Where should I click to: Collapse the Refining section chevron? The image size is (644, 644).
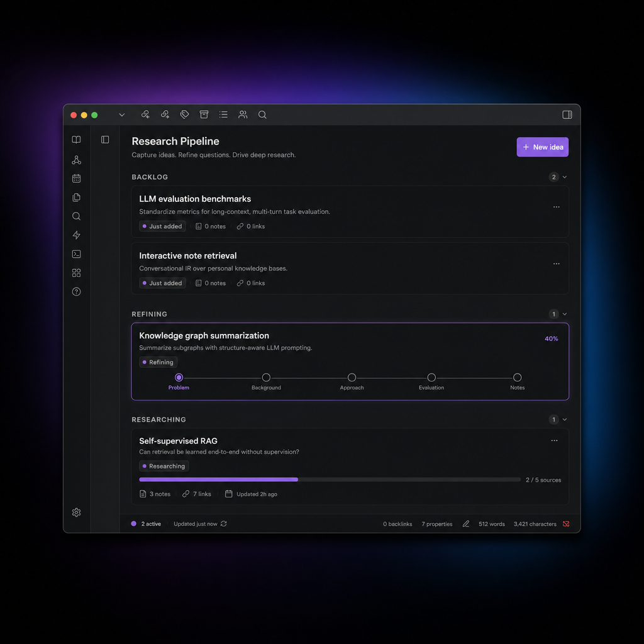[x=565, y=314]
